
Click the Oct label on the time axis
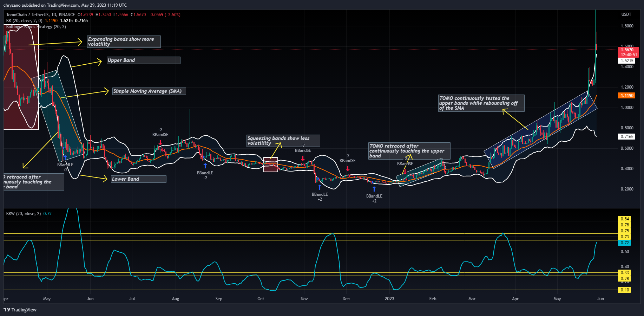pyautogui.click(x=261, y=299)
